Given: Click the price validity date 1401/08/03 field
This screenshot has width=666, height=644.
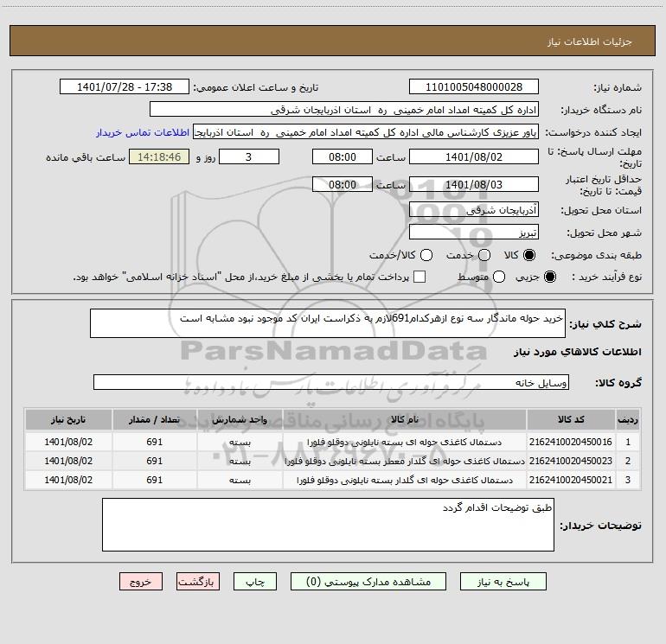Looking at the screenshot, I should point(474,184).
